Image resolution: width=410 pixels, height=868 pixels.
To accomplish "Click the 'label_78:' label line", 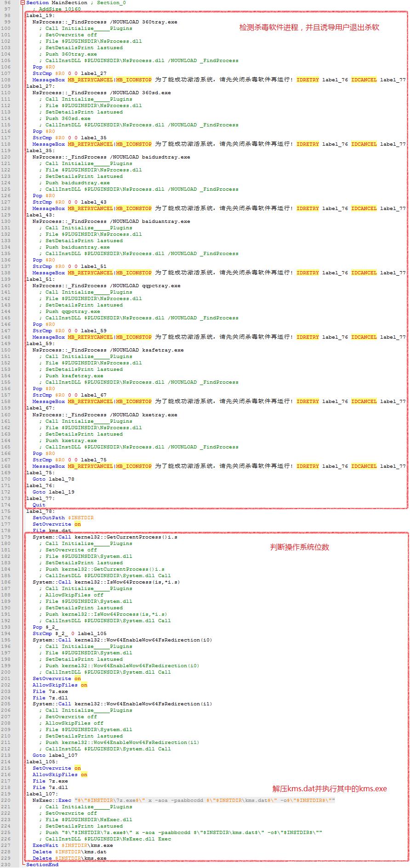I will tap(40, 511).
